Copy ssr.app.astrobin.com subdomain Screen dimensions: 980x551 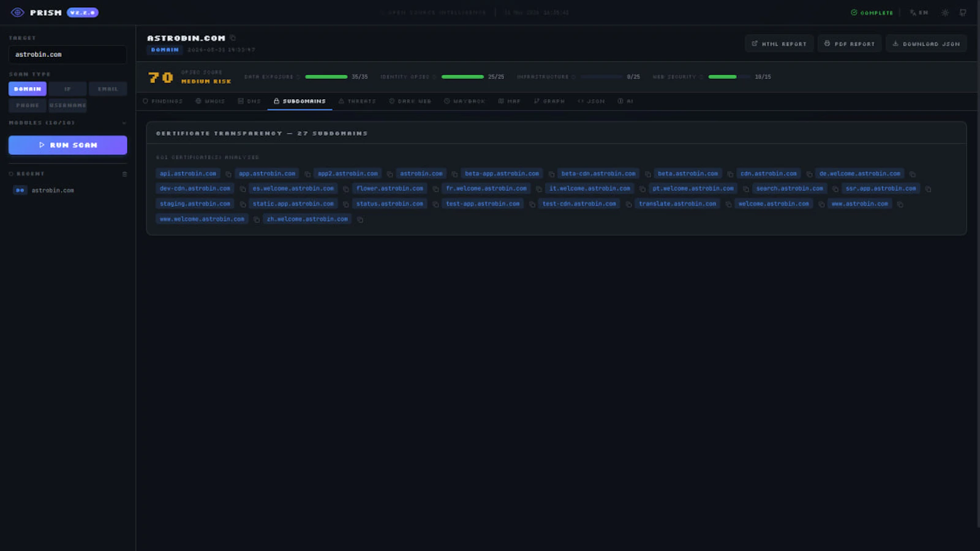tap(929, 189)
